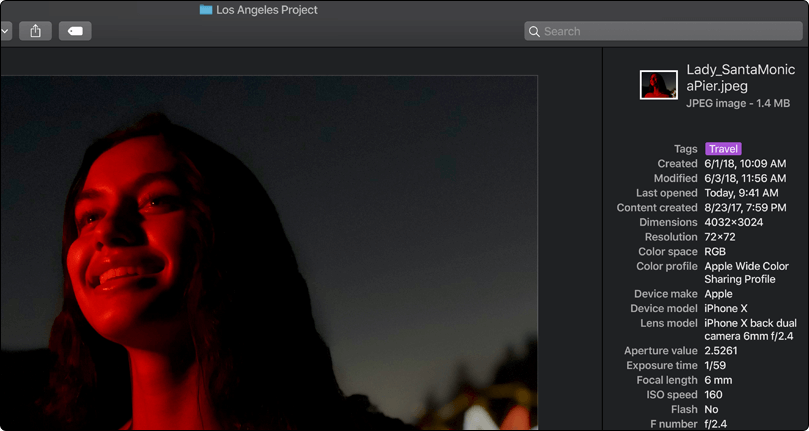The width and height of the screenshot is (809, 431).
Task: Click the Aperture value 2.5261
Action: (721, 351)
